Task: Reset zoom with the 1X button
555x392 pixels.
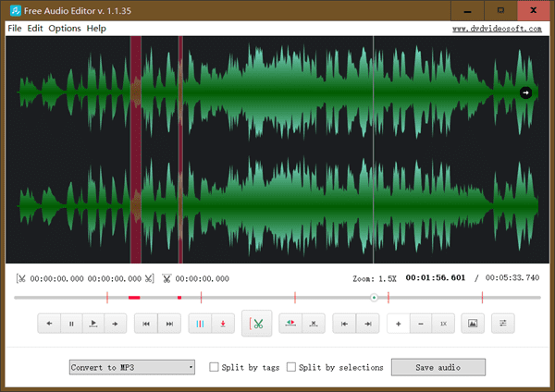Action: click(x=443, y=324)
